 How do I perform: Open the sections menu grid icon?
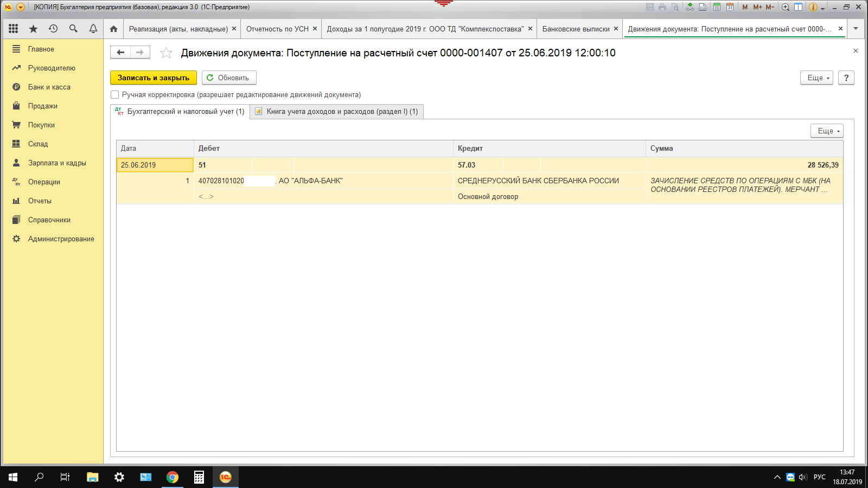[x=14, y=29]
